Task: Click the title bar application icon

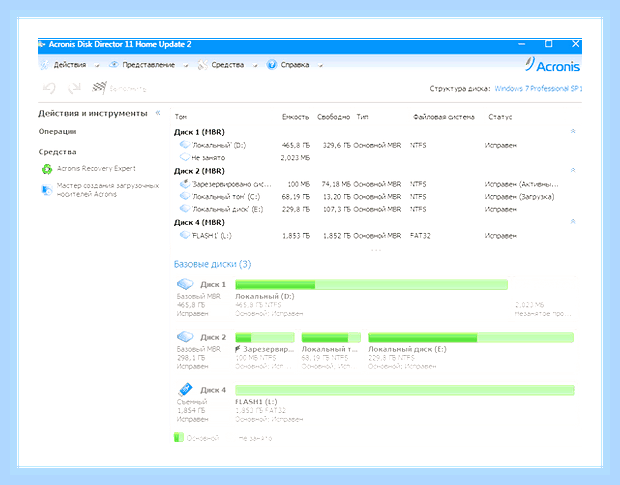Action: (42, 44)
